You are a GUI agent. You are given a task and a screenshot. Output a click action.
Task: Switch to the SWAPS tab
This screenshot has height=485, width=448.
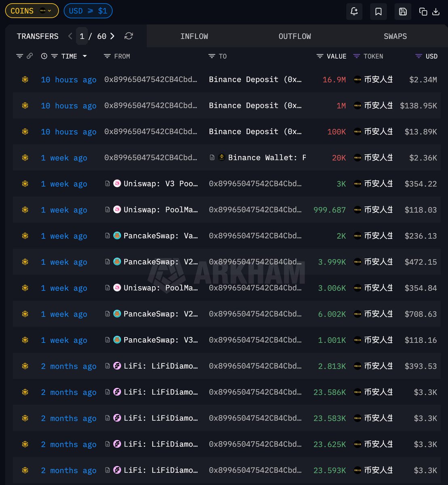tap(395, 36)
